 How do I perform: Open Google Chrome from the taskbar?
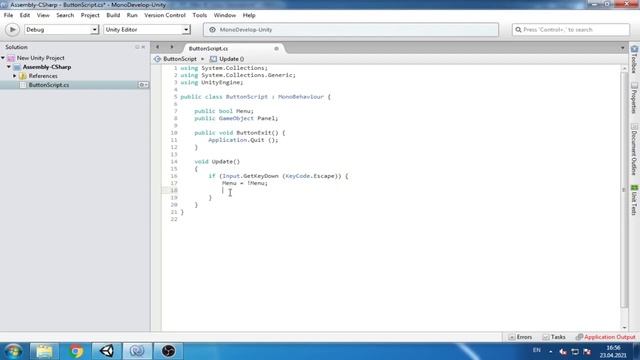tap(76, 351)
